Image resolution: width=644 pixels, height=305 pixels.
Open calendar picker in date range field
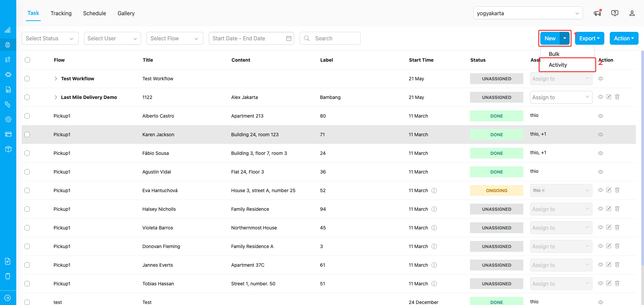pos(289,38)
